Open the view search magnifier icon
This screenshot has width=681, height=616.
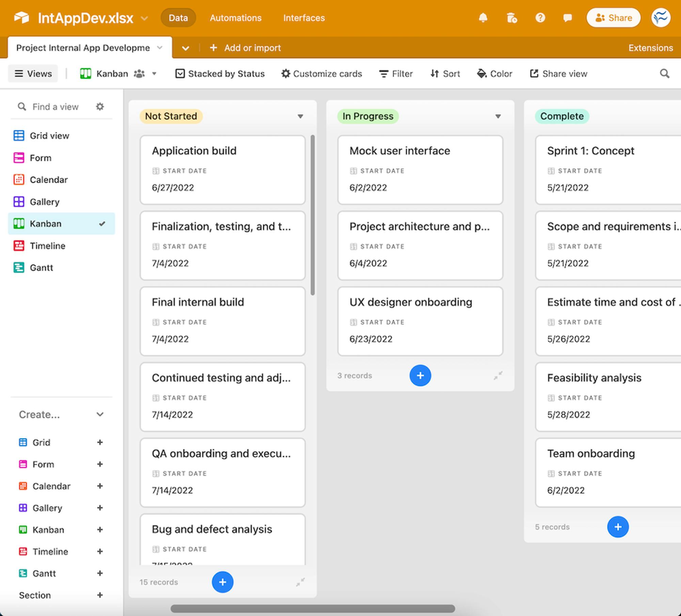coord(664,74)
